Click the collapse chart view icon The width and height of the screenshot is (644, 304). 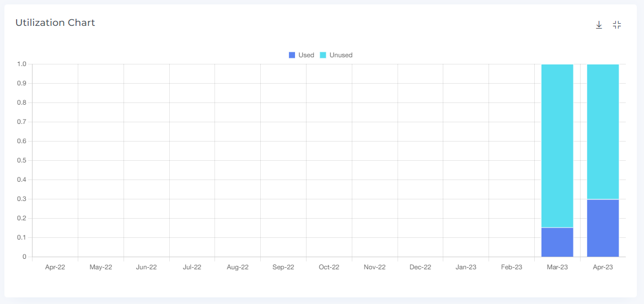pos(617,25)
